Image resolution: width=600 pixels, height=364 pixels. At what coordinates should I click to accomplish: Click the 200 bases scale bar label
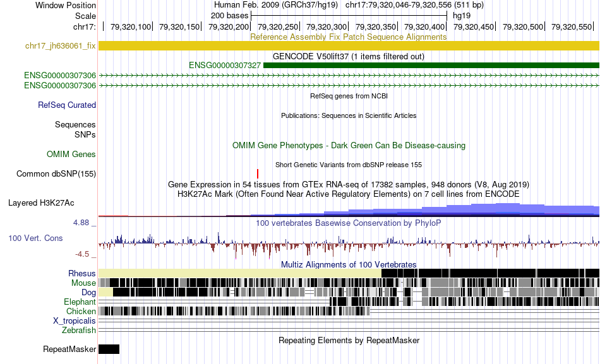click(229, 16)
